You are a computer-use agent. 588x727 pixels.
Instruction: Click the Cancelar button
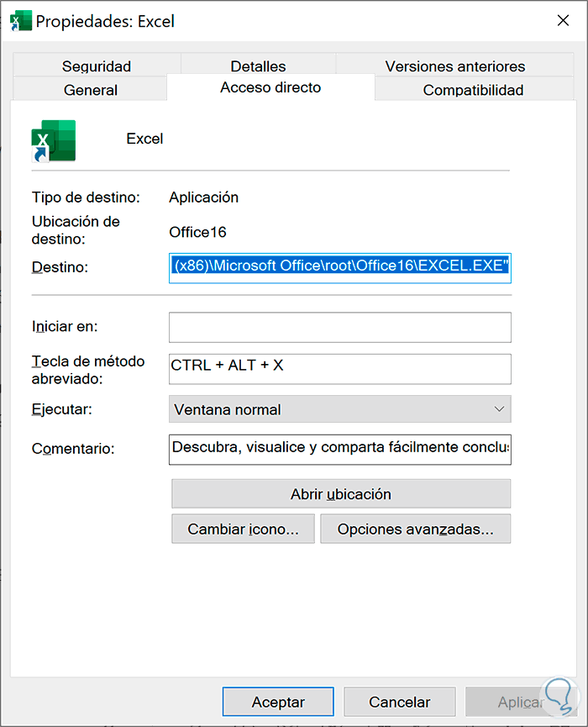tap(399, 702)
